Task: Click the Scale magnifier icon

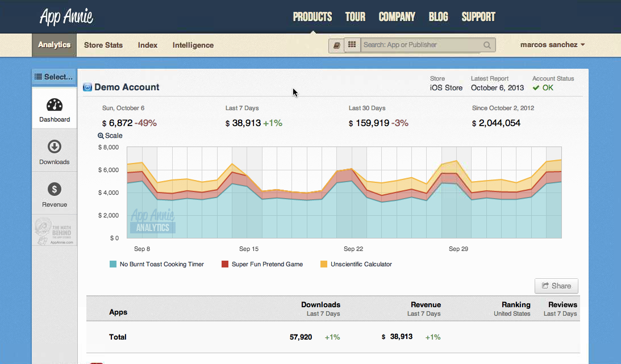Action: [x=101, y=136]
